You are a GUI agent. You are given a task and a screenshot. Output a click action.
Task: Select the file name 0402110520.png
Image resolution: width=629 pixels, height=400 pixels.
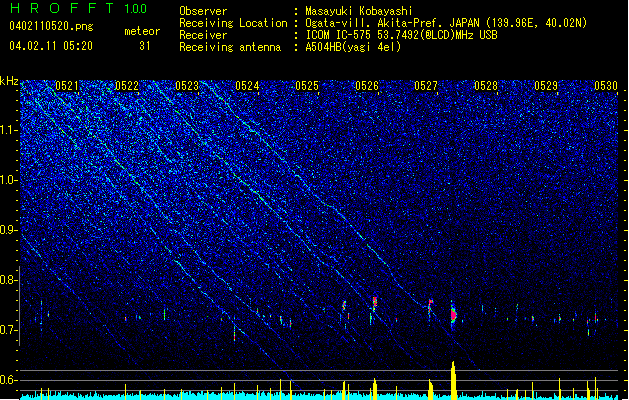[x=51, y=26]
